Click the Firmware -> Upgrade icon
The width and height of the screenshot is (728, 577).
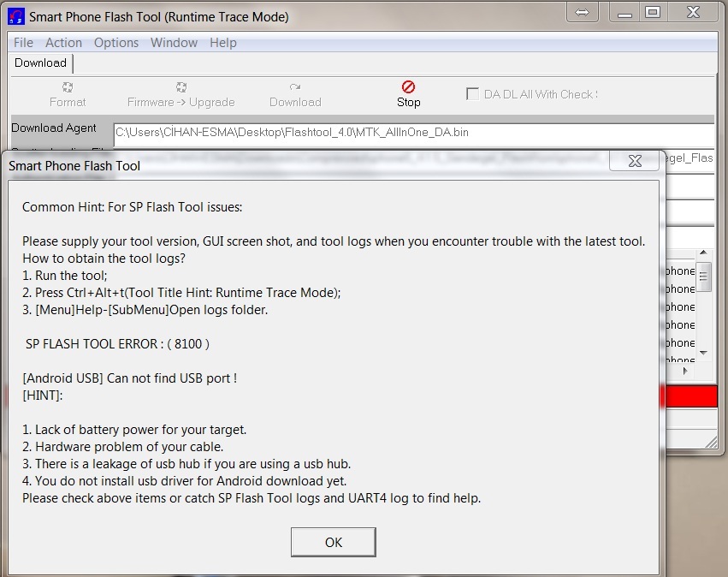coord(181,87)
